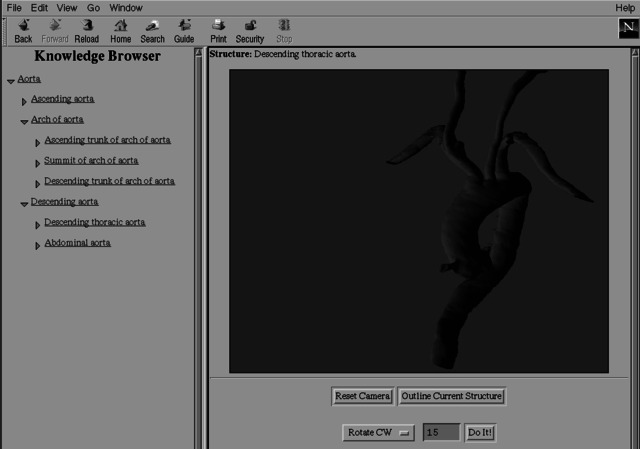This screenshot has width=640, height=449.
Task: Open the Rotate CW dropdown
Action: point(379,432)
